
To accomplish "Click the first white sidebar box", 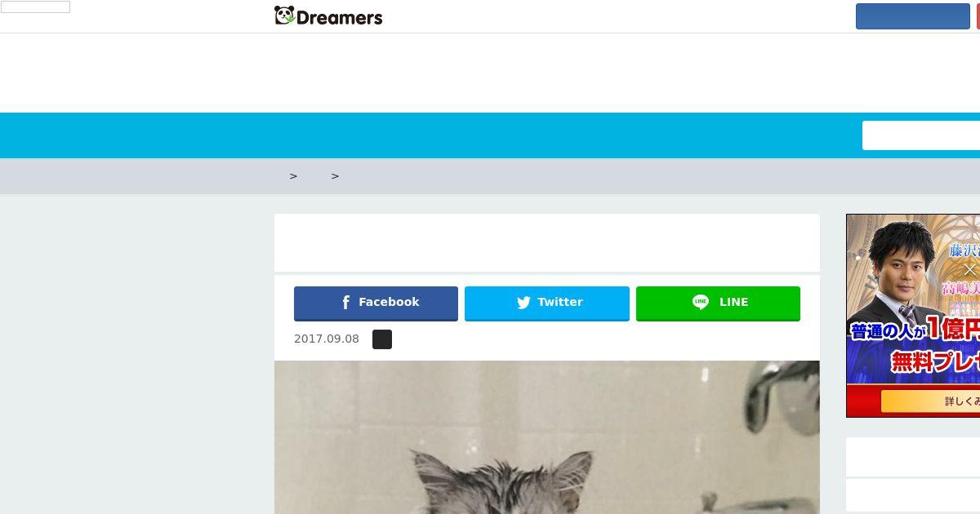I will click(x=913, y=457).
